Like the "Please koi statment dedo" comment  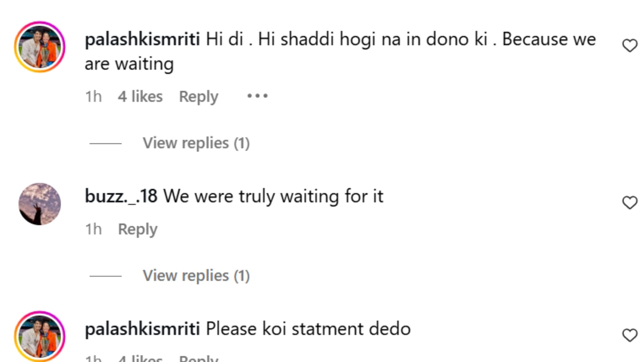click(630, 335)
